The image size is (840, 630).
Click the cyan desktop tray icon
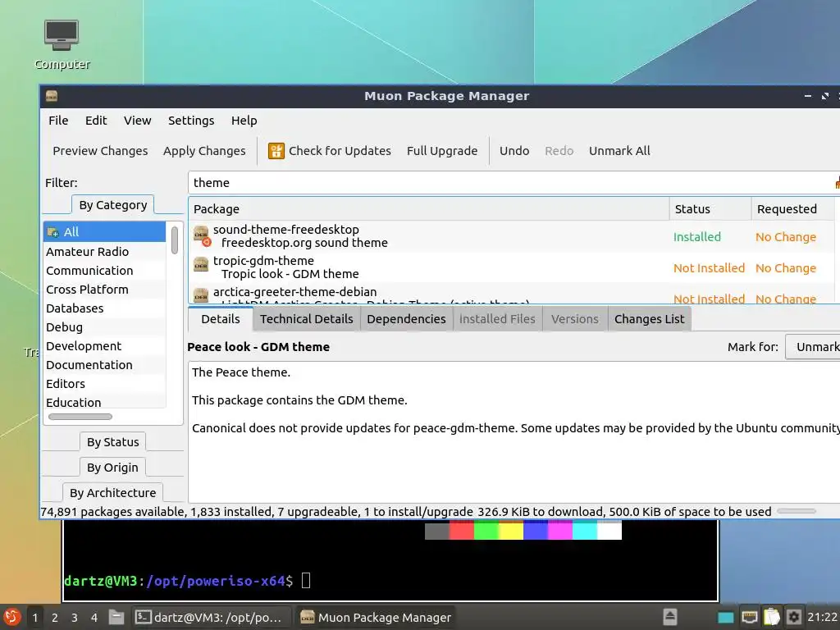point(726,618)
